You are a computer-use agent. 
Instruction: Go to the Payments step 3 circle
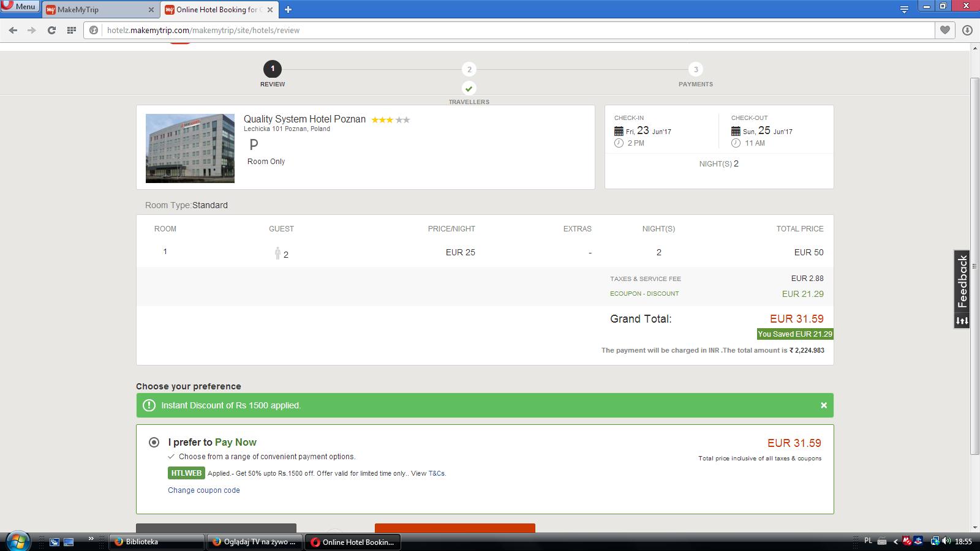point(696,69)
